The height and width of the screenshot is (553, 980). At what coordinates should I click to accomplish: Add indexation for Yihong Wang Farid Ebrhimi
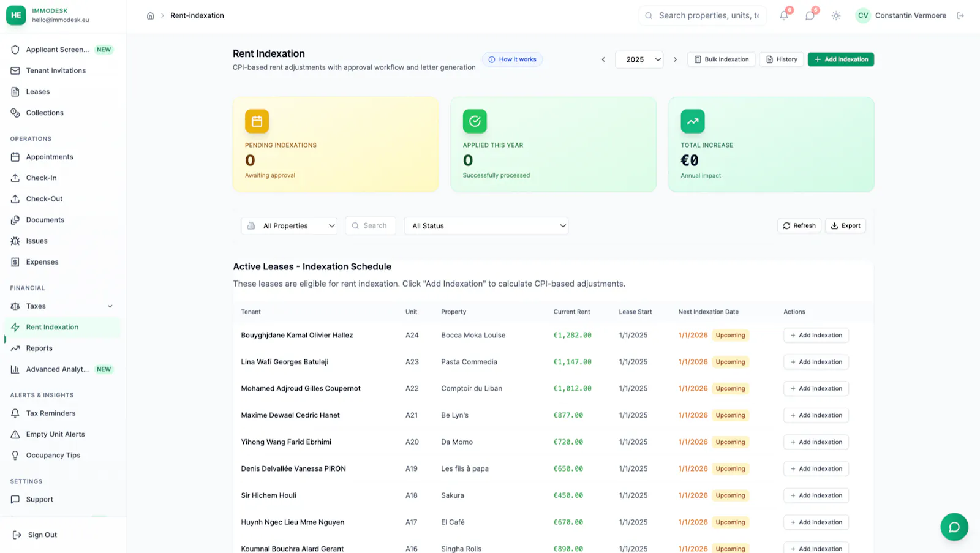[816, 442]
